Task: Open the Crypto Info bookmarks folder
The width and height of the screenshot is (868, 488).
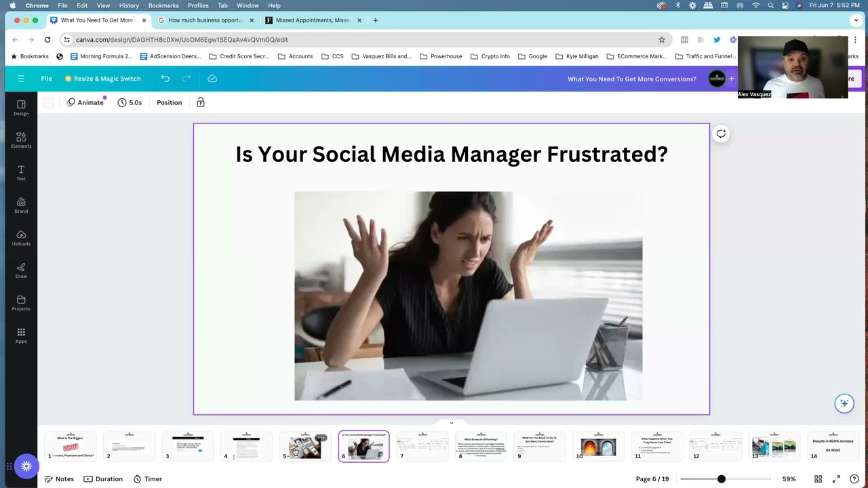Action: [x=490, y=56]
